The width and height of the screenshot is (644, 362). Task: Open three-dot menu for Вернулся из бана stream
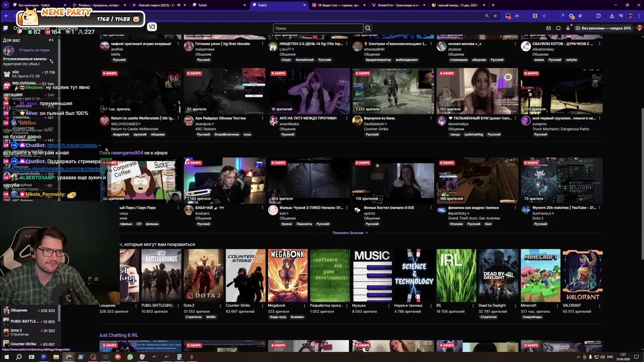(431, 118)
